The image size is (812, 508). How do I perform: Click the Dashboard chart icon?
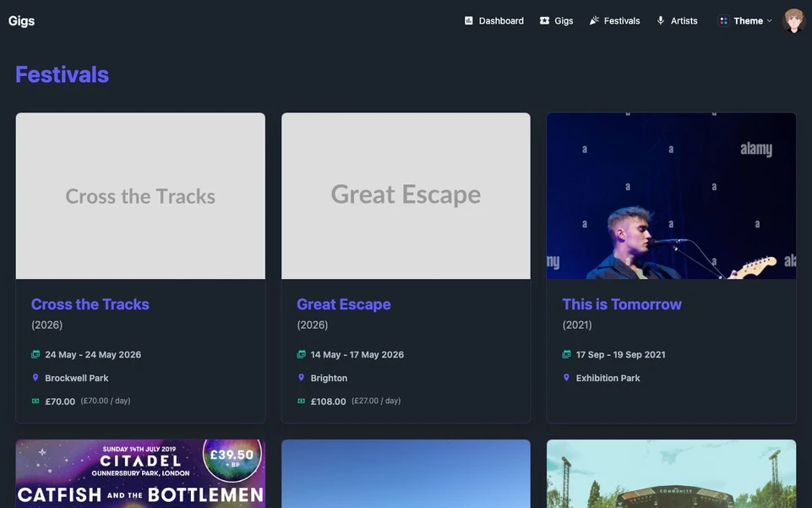click(469, 21)
